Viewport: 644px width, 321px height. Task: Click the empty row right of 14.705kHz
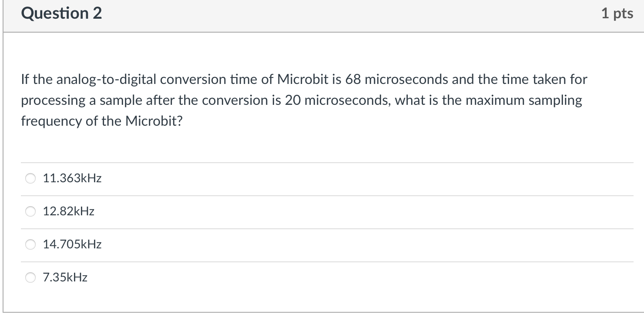(348, 244)
